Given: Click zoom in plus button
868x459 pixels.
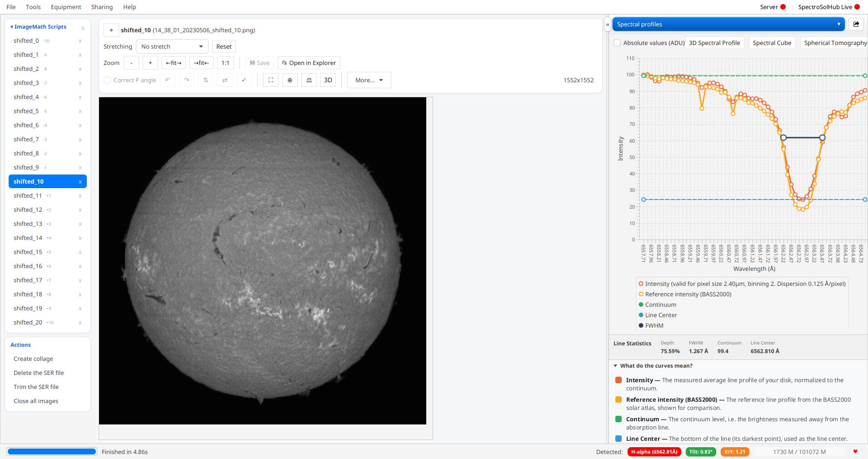Looking at the screenshot, I should [150, 63].
